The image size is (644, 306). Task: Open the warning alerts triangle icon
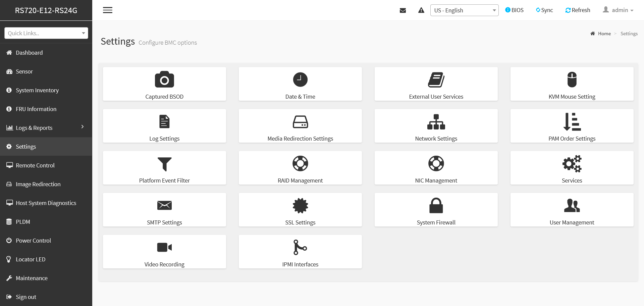pyautogui.click(x=421, y=10)
